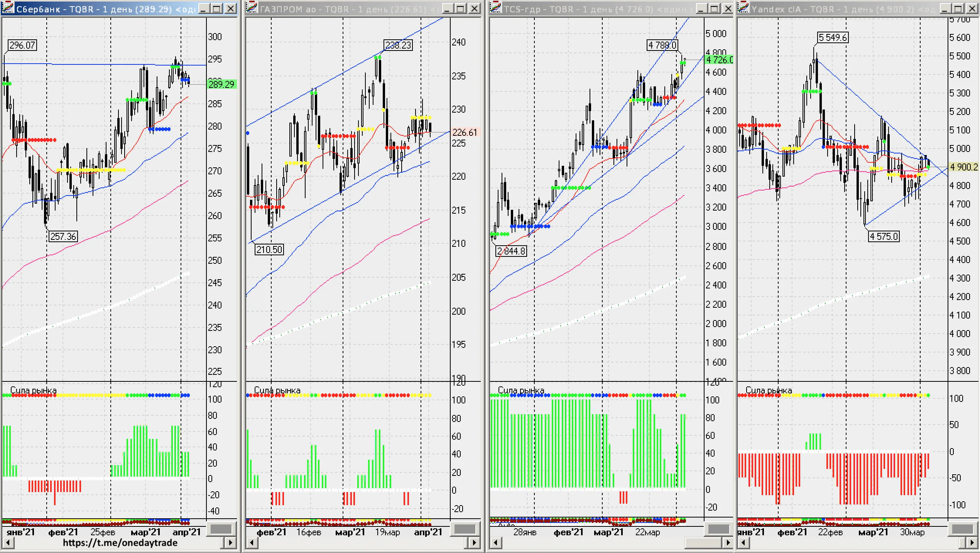Minimize the Yandex clA chart window
Screen dimensions: 980x553
(x=946, y=8)
